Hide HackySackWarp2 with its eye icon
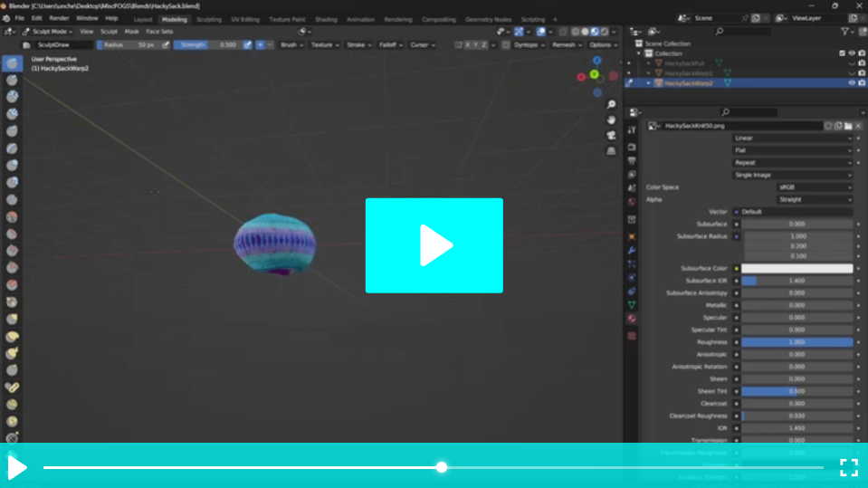 pyautogui.click(x=852, y=83)
